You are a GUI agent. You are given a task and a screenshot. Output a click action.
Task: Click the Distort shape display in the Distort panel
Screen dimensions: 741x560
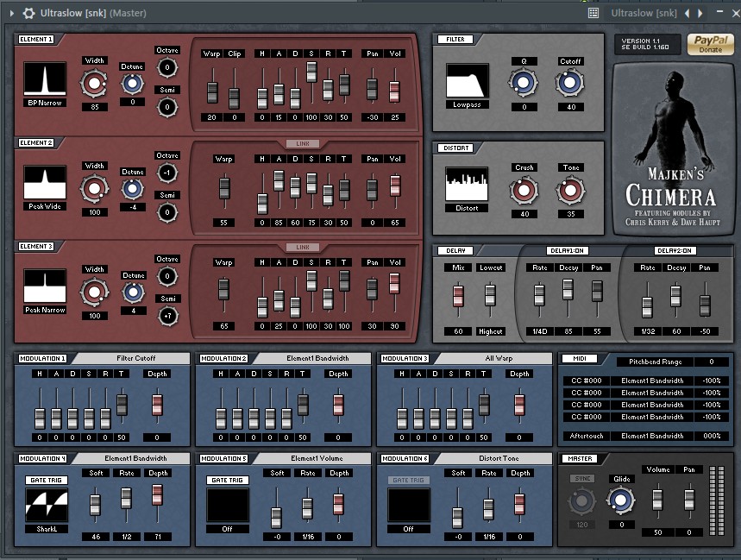click(x=467, y=186)
